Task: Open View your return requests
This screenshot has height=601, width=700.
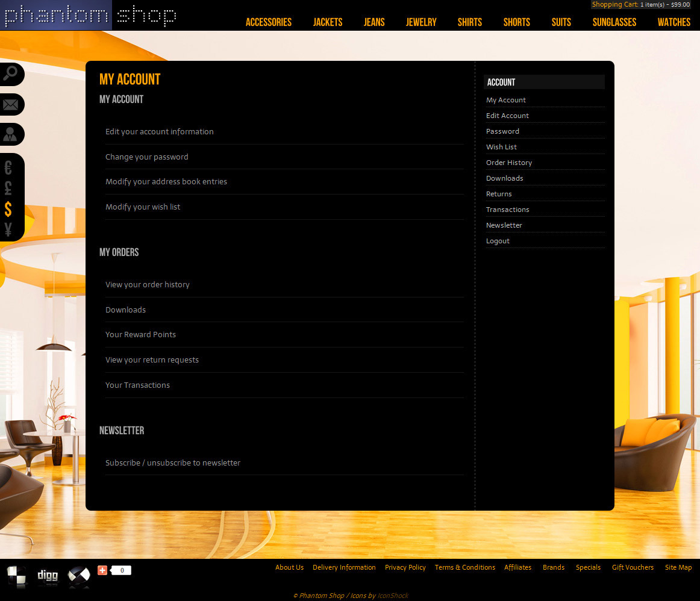Action: [x=152, y=360]
